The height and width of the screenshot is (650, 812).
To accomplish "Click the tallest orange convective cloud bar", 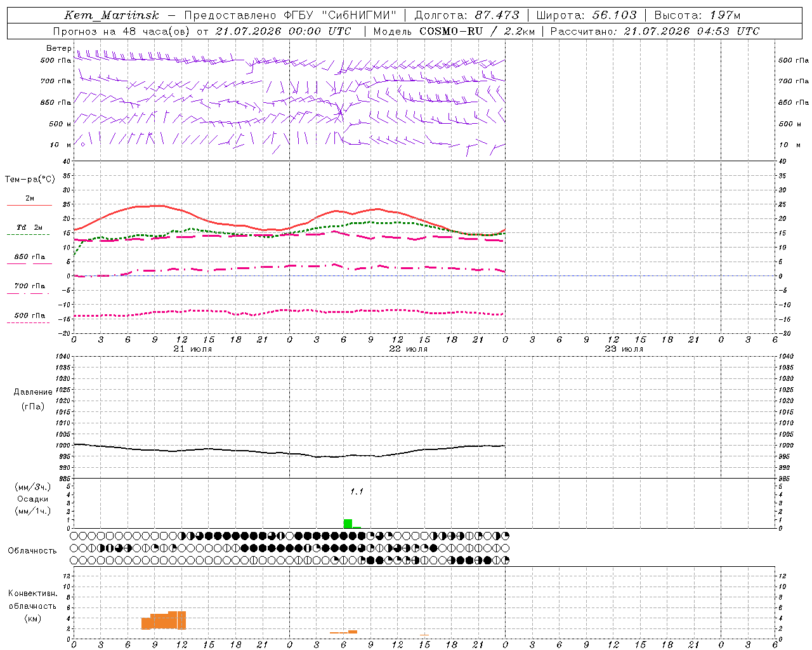I will (x=177, y=620).
